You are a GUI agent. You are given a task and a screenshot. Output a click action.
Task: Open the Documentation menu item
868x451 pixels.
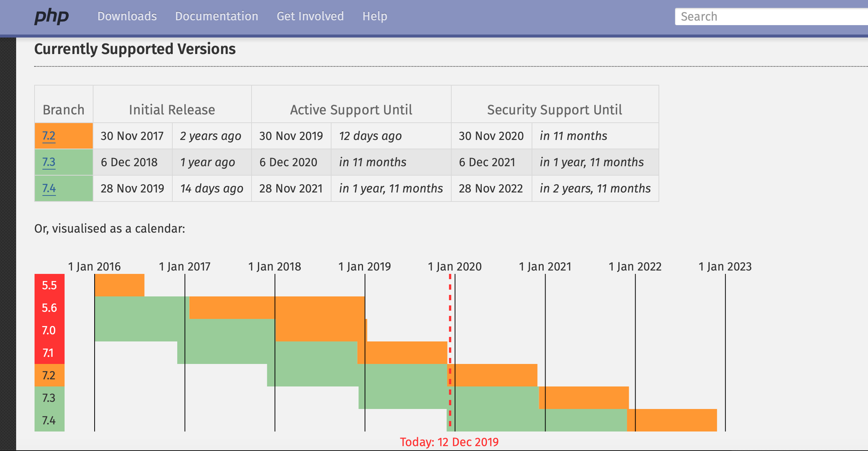click(217, 16)
